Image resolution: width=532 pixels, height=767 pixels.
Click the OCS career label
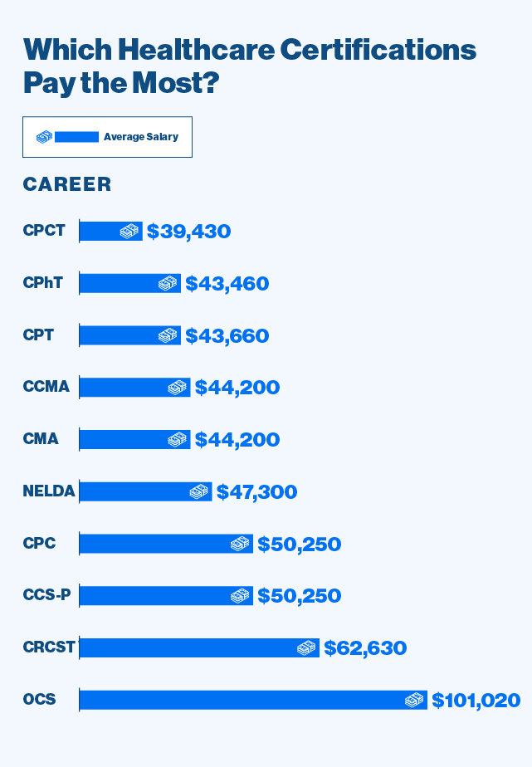click(x=40, y=699)
